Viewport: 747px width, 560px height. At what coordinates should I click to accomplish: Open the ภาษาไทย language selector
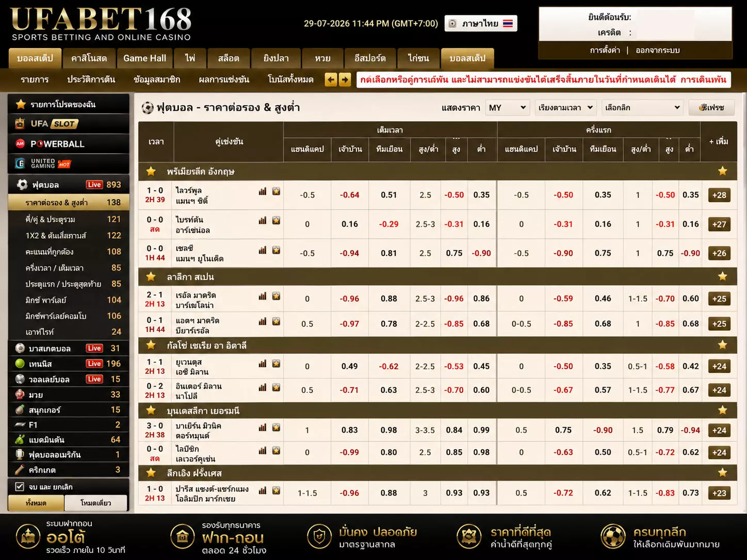click(481, 23)
